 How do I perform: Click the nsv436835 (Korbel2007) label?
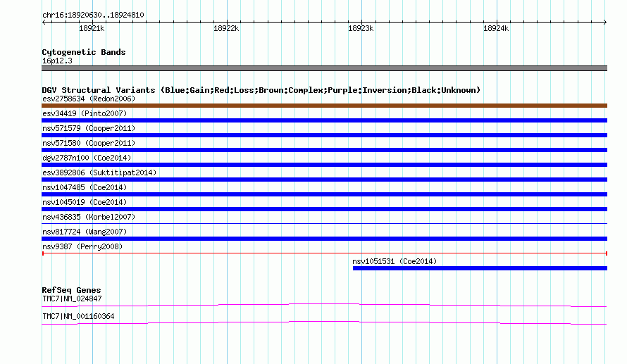tap(89, 217)
